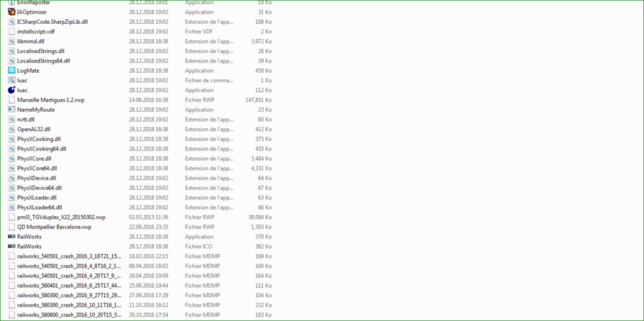Click the type text Fichier de comma...
This screenshot has height=321, width=644.
[210, 80]
